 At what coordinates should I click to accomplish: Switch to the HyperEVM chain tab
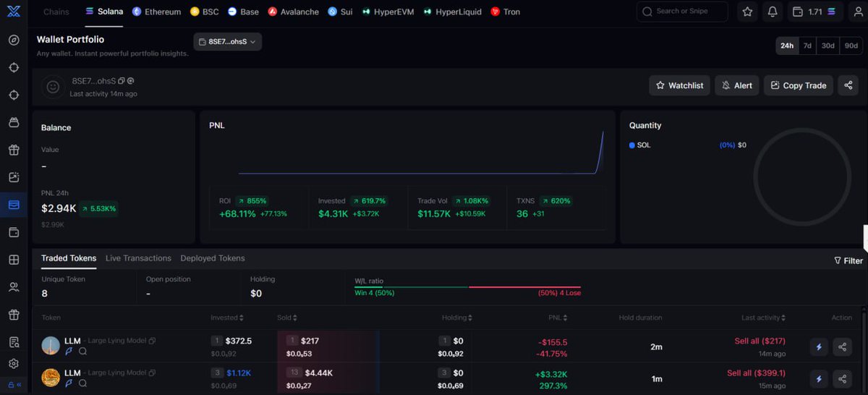388,12
